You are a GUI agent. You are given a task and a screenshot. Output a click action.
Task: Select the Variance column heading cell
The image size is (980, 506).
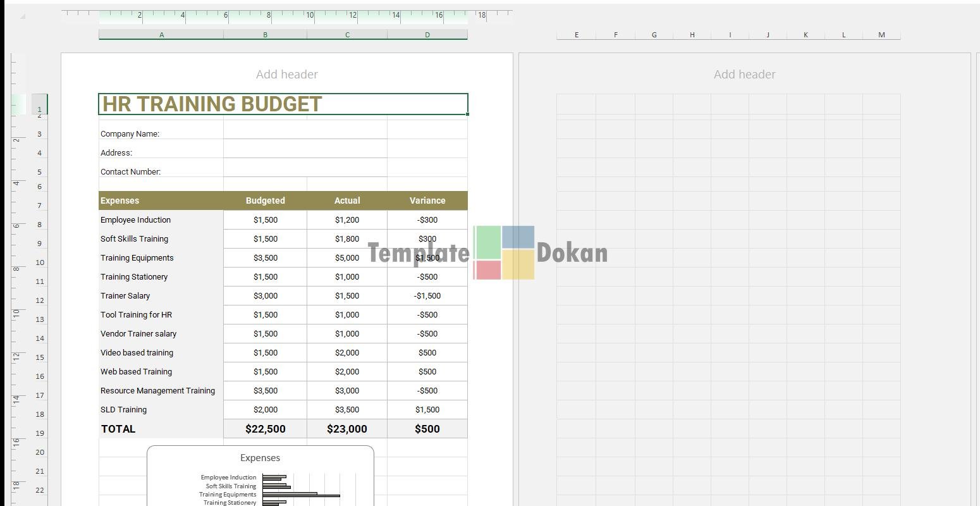point(427,201)
